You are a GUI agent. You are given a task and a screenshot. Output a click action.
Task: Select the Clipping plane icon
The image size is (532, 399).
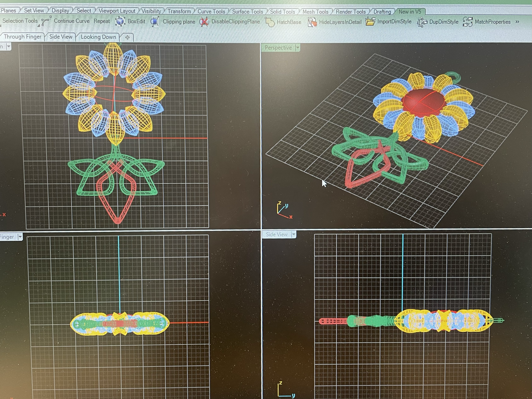[155, 21]
